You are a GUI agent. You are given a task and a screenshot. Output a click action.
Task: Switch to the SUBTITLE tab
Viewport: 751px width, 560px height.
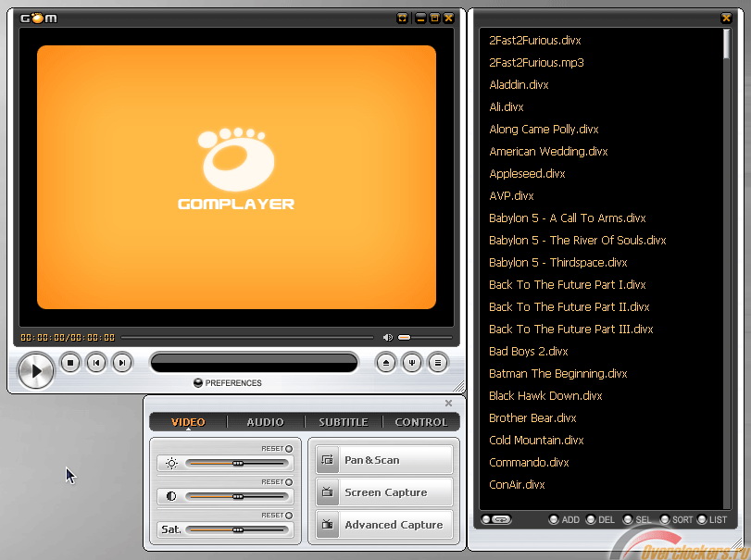coord(344,422)
